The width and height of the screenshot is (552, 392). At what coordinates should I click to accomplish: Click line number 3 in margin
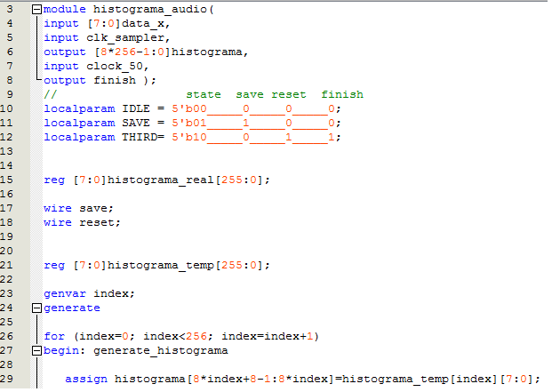tap(10, 9)
